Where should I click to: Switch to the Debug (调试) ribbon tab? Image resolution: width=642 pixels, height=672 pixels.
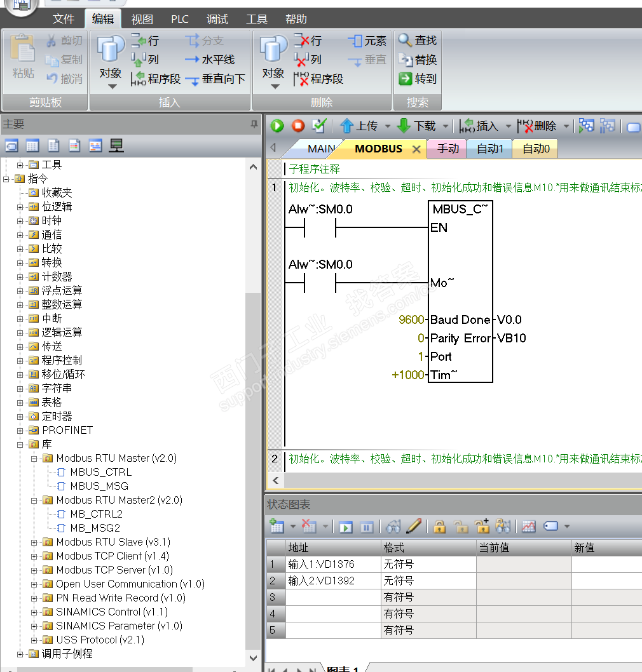click(x=217, y=19)
